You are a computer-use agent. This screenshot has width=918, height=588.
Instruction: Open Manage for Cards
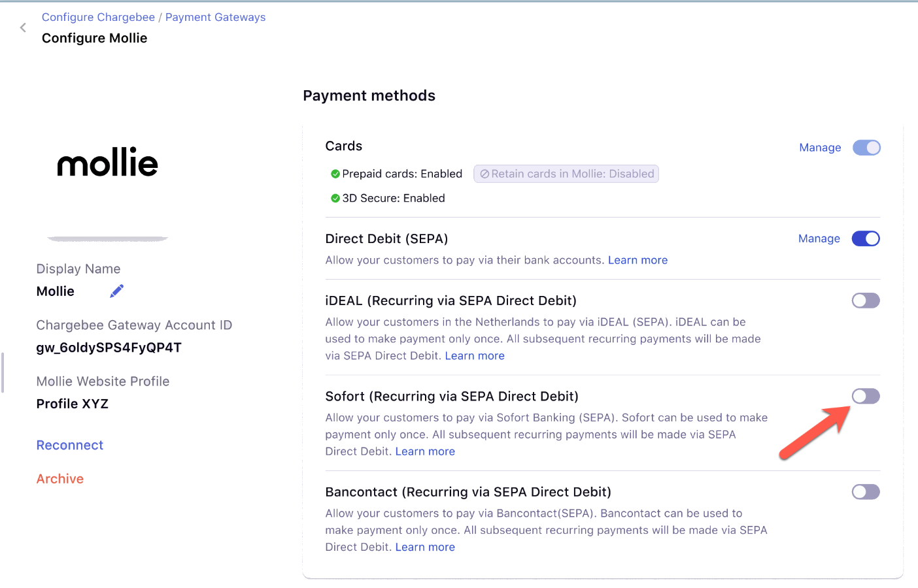pyautogui.click(x=820, y=148)
